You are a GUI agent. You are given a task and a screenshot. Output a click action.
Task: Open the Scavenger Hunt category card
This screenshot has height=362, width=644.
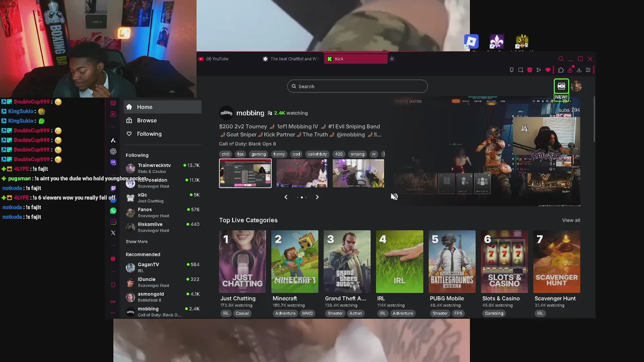tap(556, 261)
